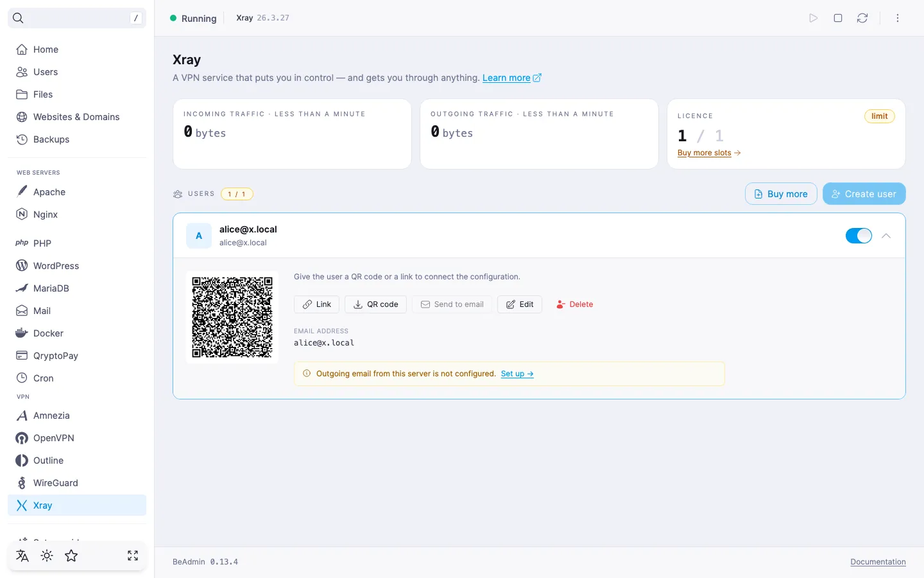Screen dimensions: 924x578
Task: Click the star favorites icon
Action: (x=71, y=556)
